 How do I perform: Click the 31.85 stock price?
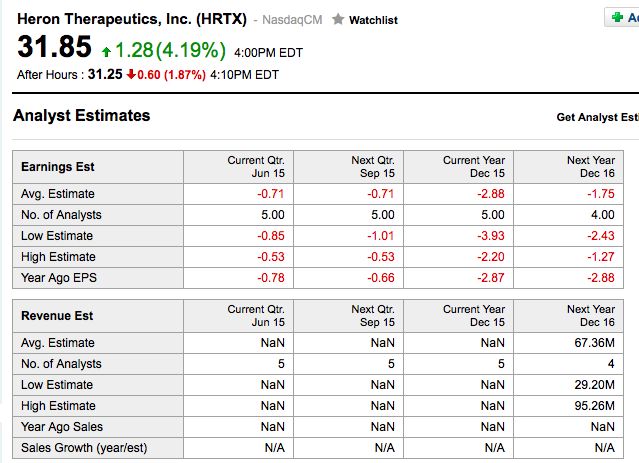(x=54, y=46)
